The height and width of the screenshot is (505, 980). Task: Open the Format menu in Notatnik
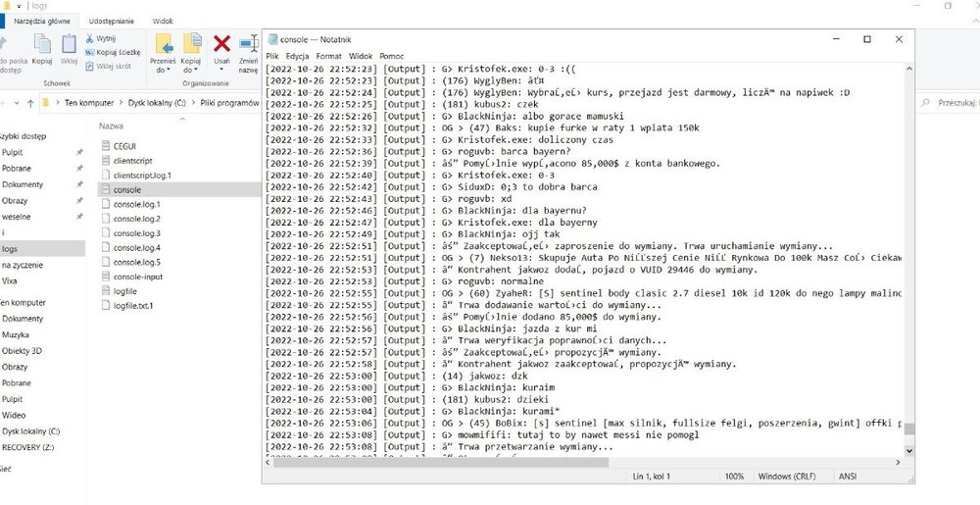[328, 56]
